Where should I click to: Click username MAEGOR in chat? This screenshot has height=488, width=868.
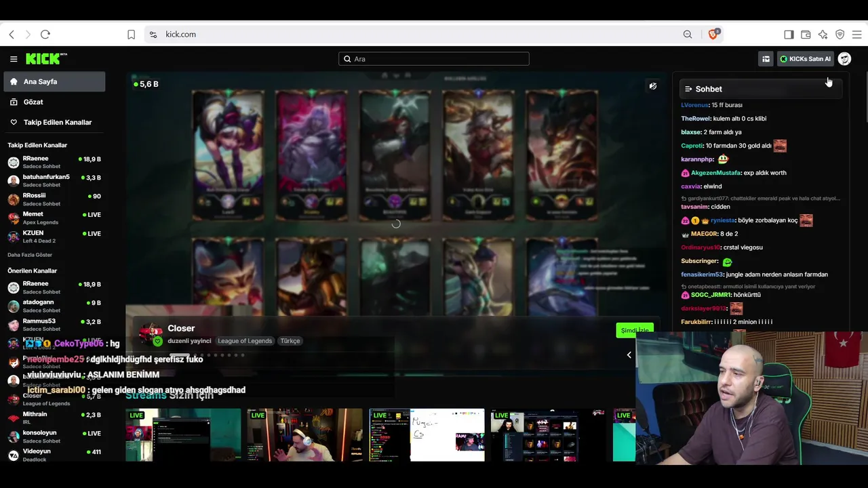coord(704,234)
